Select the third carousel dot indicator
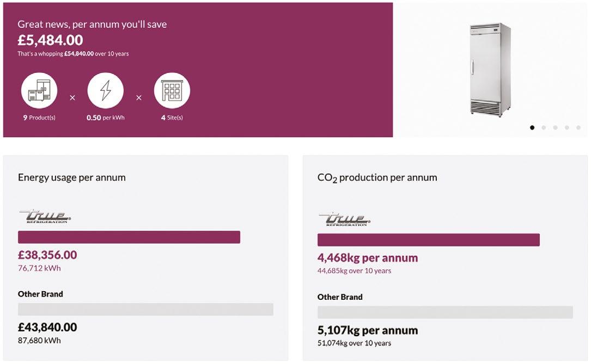 click(x=555, y=127)
